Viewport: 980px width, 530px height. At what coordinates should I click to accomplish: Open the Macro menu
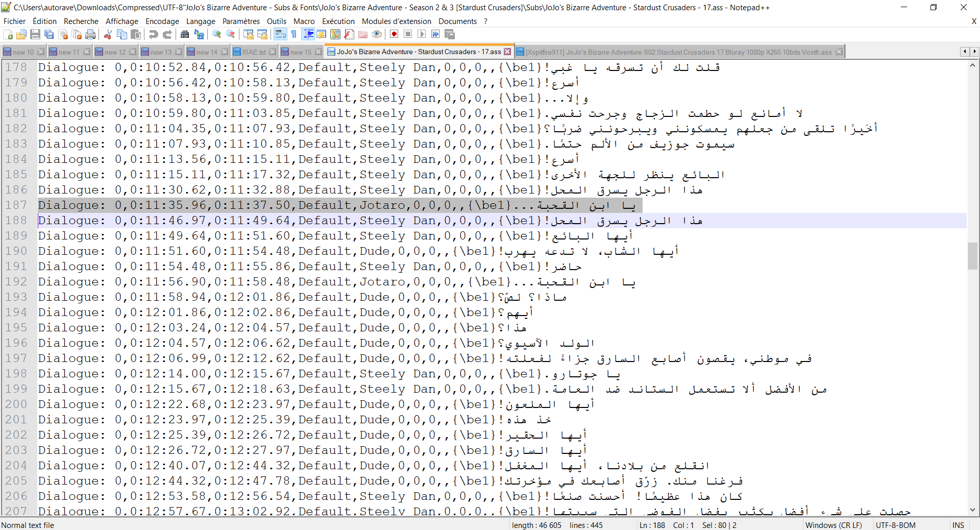pos(304,21)
